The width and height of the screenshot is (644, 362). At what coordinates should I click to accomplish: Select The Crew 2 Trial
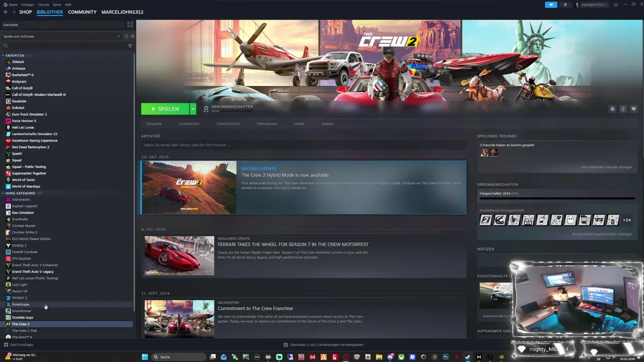click(x=24, y=330)
